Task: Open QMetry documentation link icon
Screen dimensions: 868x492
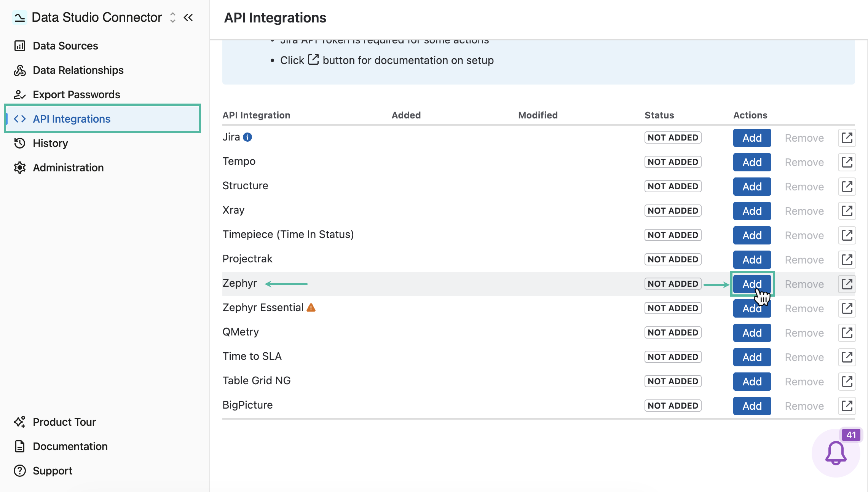Action: [x=847, y=333]
